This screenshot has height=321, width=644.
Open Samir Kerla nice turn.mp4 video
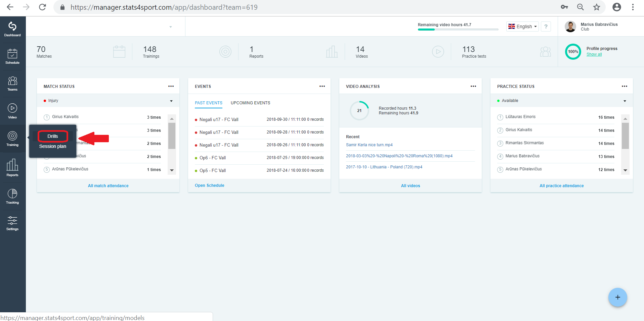(x=369, y=145)
